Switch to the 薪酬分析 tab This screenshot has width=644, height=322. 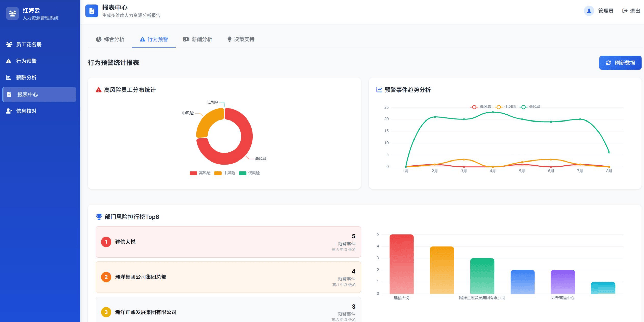tap(198, 39)
